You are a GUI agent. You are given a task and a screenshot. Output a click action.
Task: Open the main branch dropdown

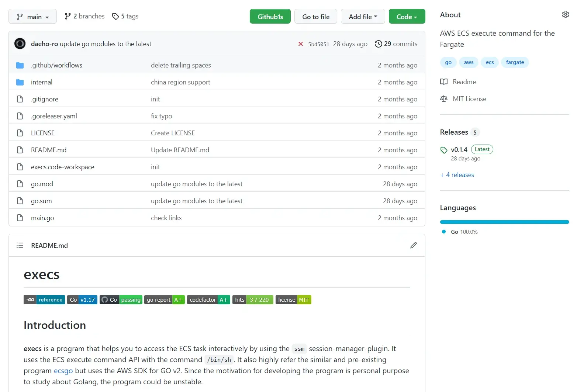pos(33,17)
